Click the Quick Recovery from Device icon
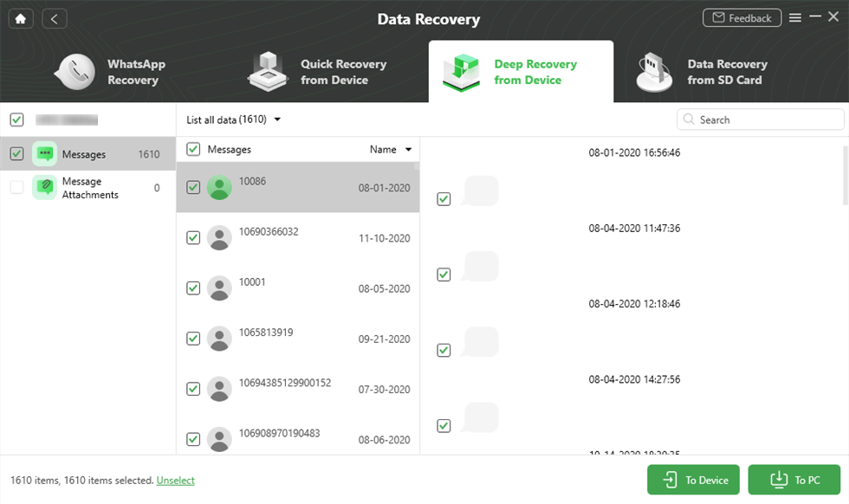The width and height of the screenshot is (849, 504). point(268,71)
